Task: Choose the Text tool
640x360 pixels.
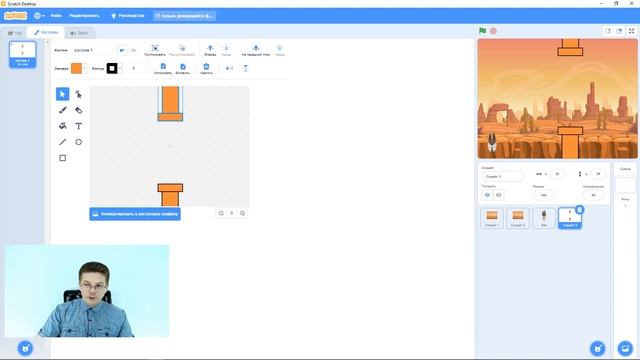Action: tap(78, 126)
